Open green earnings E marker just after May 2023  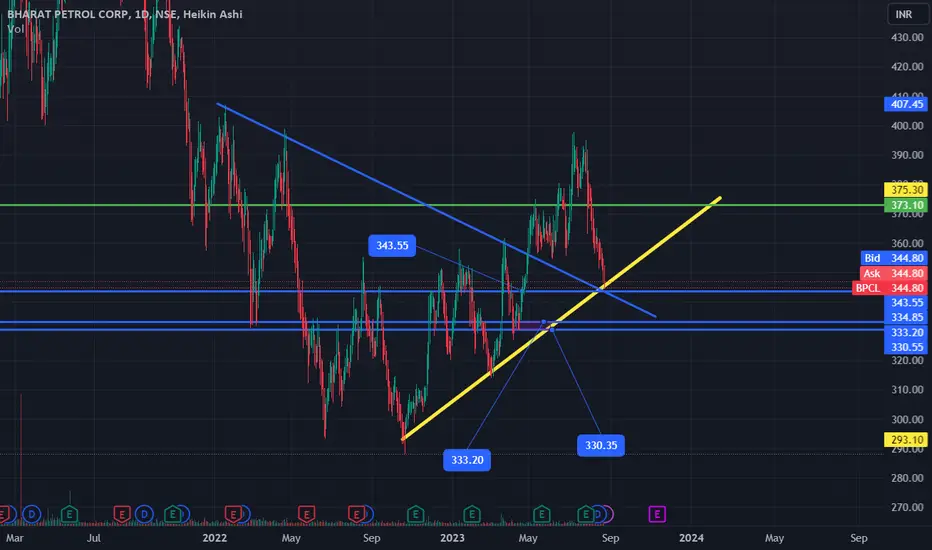[541, 514]
